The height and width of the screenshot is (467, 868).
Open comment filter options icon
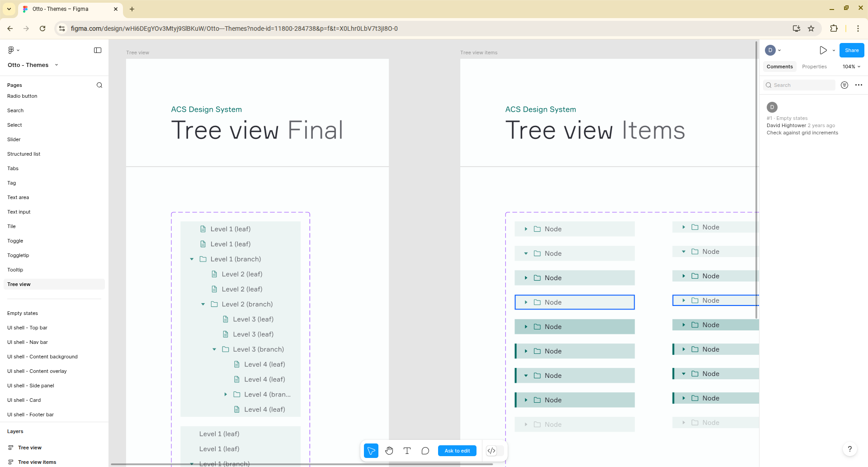[844, 85]
